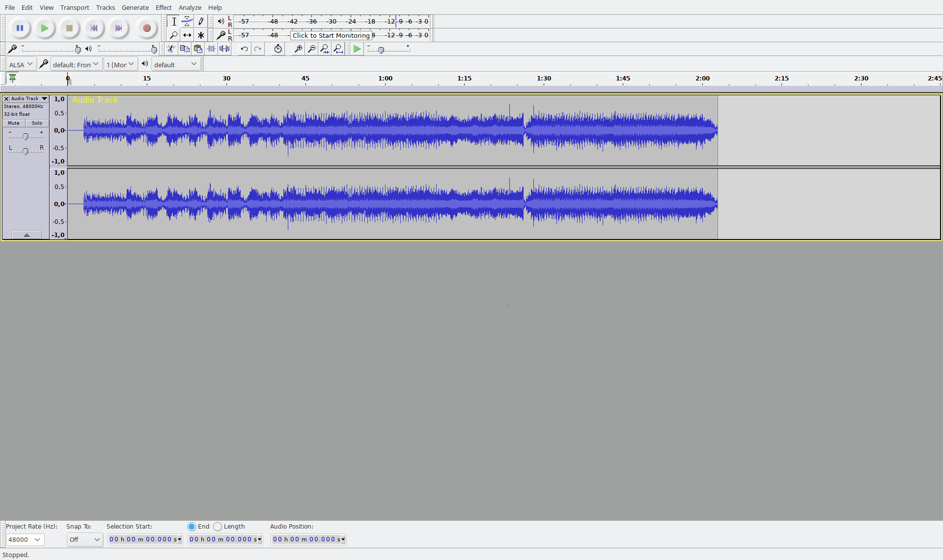This screenshot has height=560, width=943.
Task: Click the recording meter microphone icon
Action: click(x=221, y=35)
